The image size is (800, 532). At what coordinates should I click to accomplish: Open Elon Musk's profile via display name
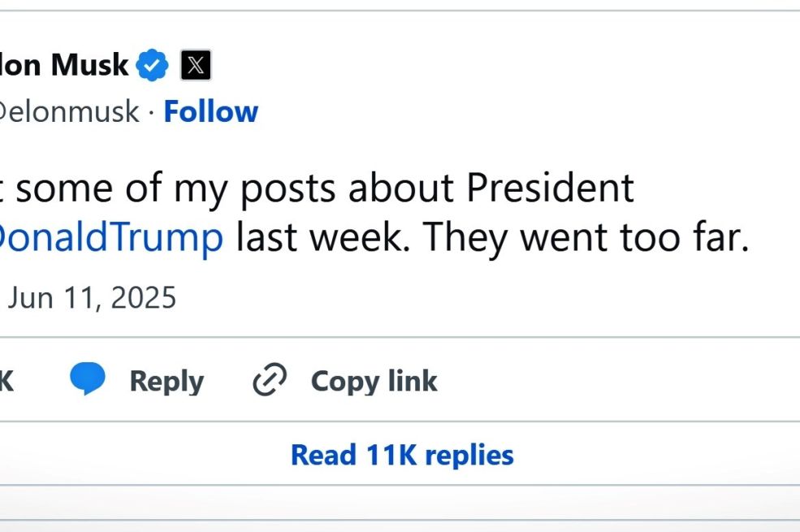tap(65, 63)
